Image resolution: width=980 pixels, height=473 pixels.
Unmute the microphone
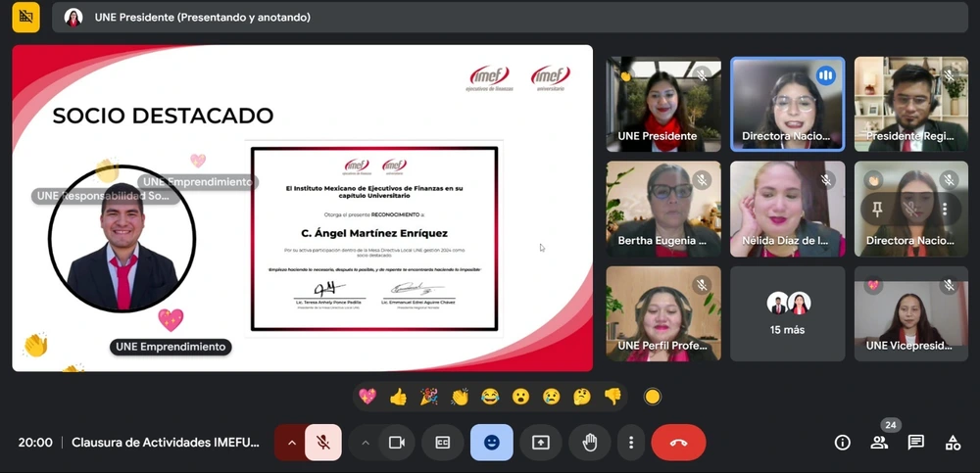tap(322, 443)
